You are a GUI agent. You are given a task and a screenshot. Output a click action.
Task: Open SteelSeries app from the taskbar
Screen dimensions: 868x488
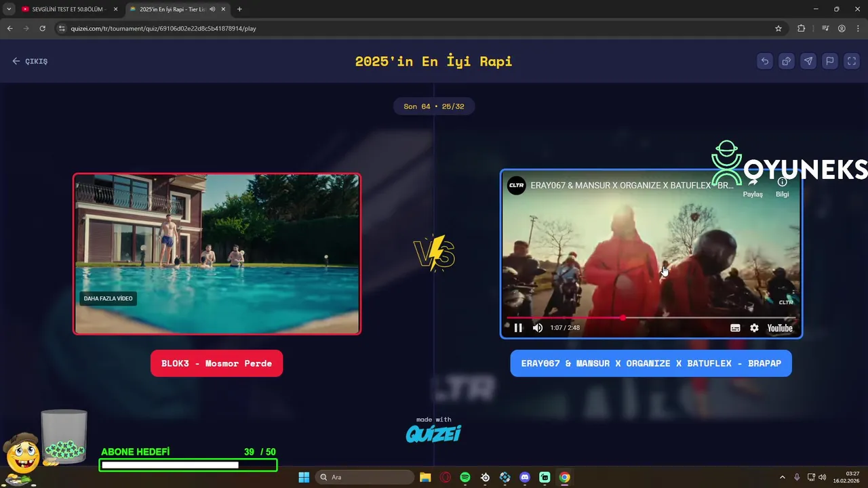pyautogui.click(x=485, y=477)
